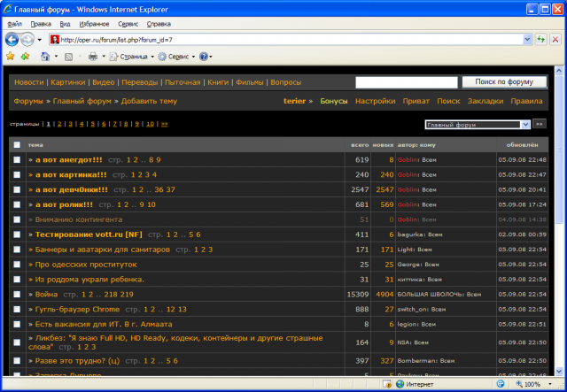Click the Internet zone globe icon in the status bar
This screenshot has width=567, height=392.
pos(400,384)
